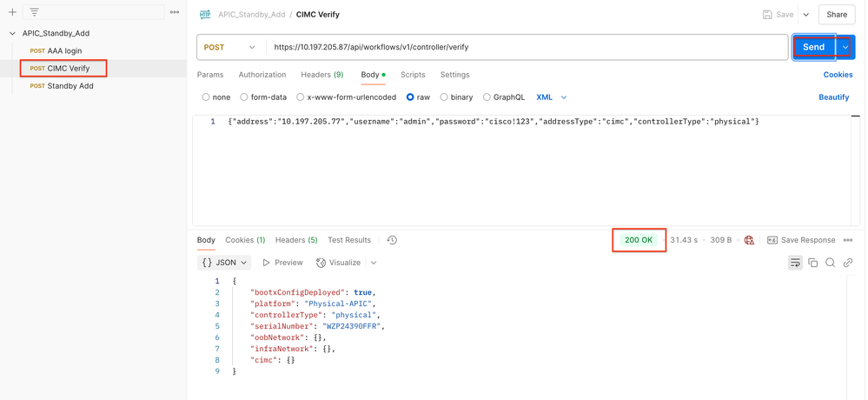Select the x-www-form-urlencoded radio button
The width and height of the screenshot is (868, 400).
pos(301,97)
